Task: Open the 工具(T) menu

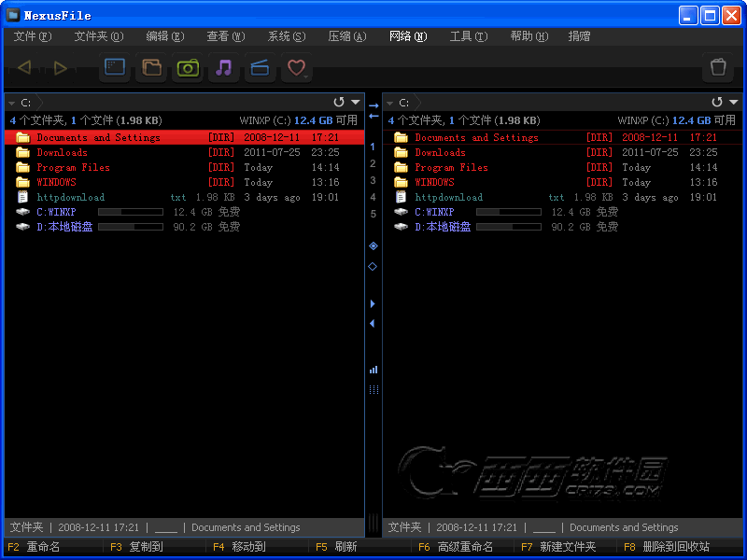Action: click(469, 36)
